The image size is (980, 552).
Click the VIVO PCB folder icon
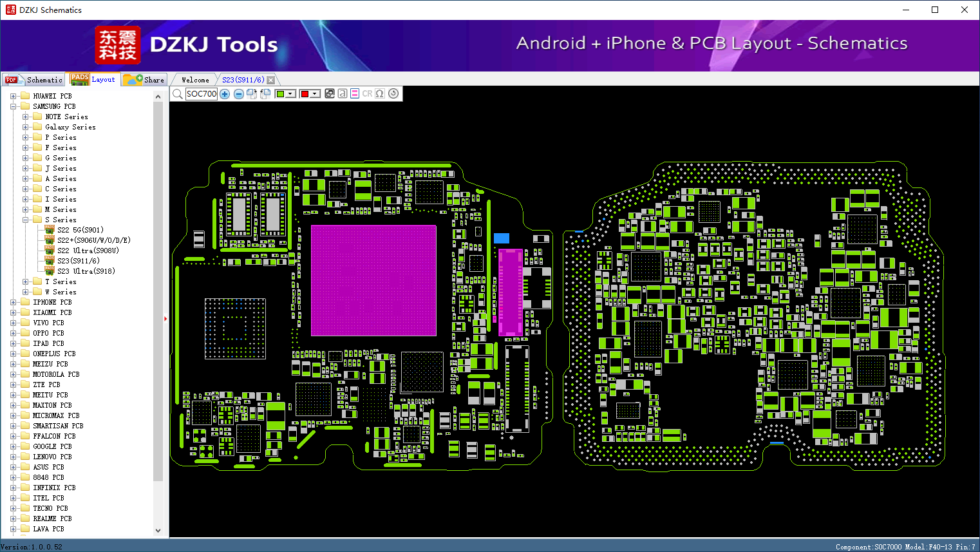point(25,323)
